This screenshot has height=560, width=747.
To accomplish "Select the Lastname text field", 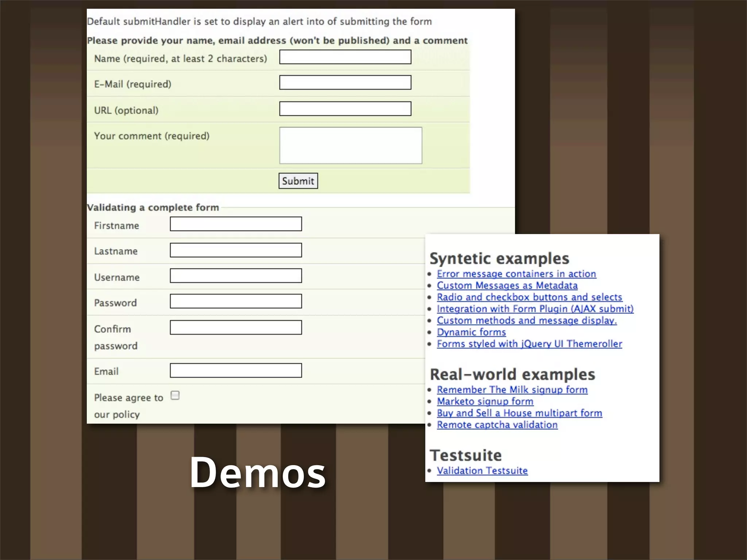I will pos(236,250).
